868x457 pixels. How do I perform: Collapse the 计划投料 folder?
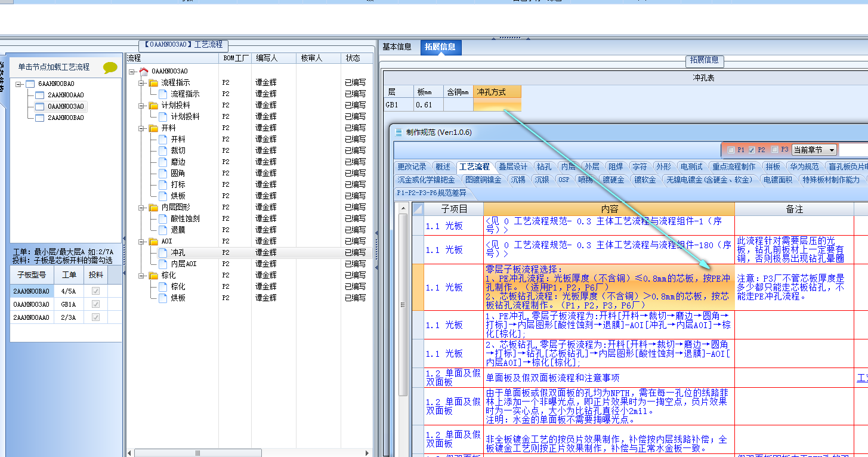click(x=142, y=105)
